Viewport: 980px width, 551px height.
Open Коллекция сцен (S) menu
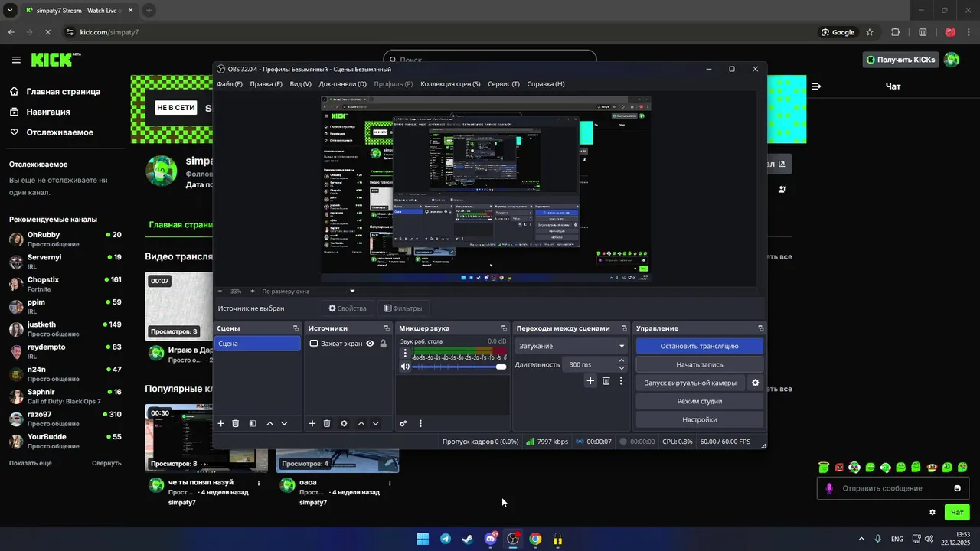450,84
